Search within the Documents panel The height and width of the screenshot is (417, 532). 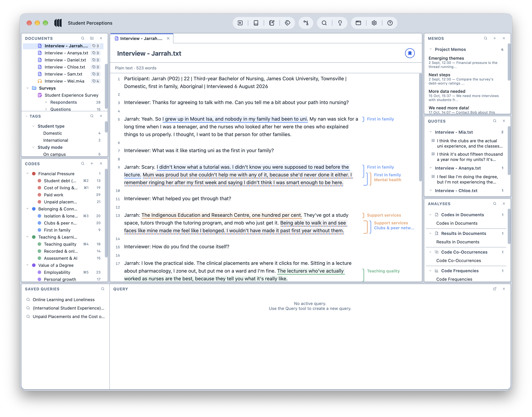[x=83, y=38]
